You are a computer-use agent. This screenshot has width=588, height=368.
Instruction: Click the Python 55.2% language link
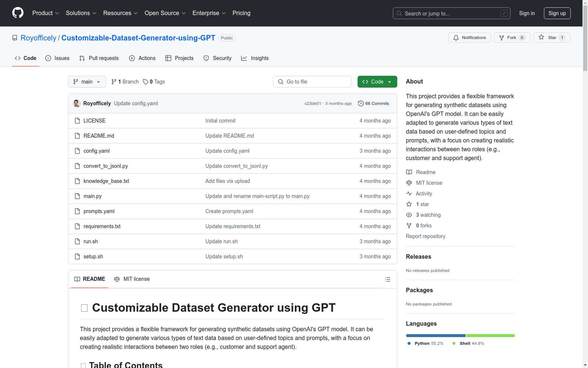pyautogui.click(x=426, y=343)
